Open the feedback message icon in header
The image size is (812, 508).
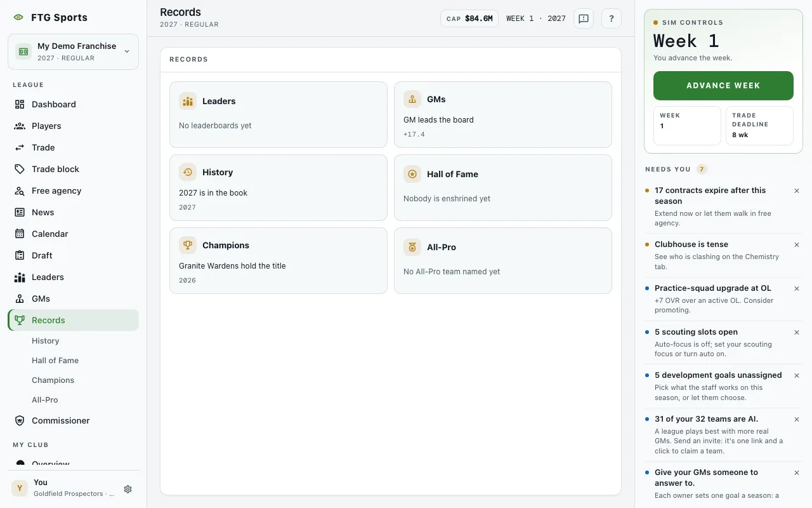click(584, 18)
